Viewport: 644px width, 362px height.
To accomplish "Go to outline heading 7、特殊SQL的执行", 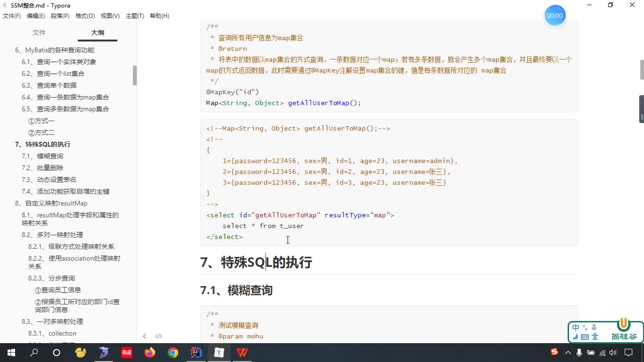I will tap(42, 144).
